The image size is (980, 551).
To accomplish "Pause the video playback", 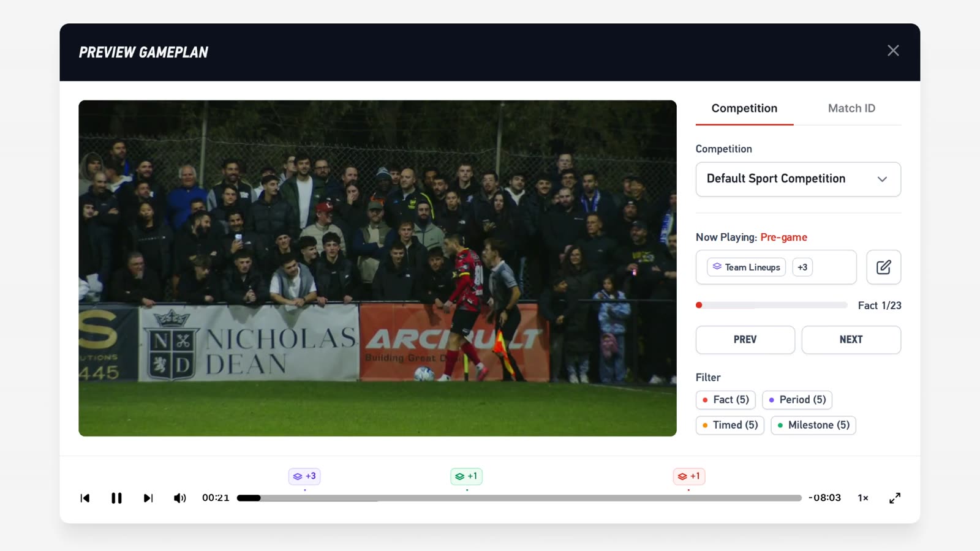I will click(116, 498).
